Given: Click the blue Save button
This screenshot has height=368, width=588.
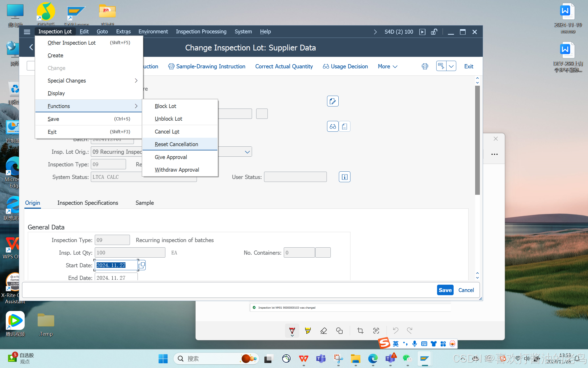Looking at the screenshot, I should [445, 290].
